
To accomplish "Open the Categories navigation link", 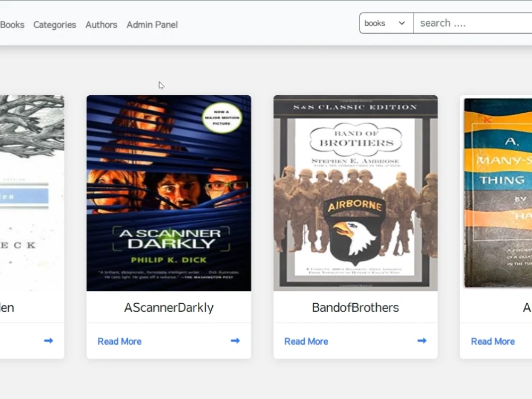I will [55, 25].
